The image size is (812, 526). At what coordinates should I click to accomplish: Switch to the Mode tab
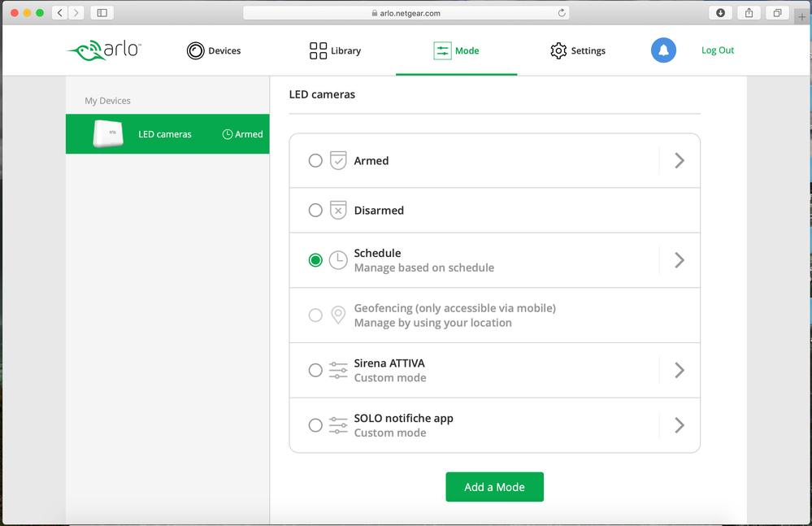coord(456,50)
